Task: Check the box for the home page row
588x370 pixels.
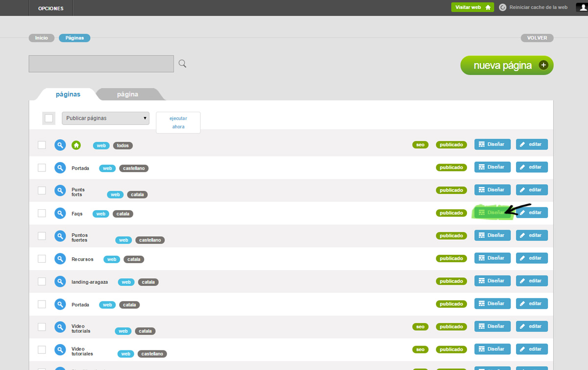Action: pos(42,145)
